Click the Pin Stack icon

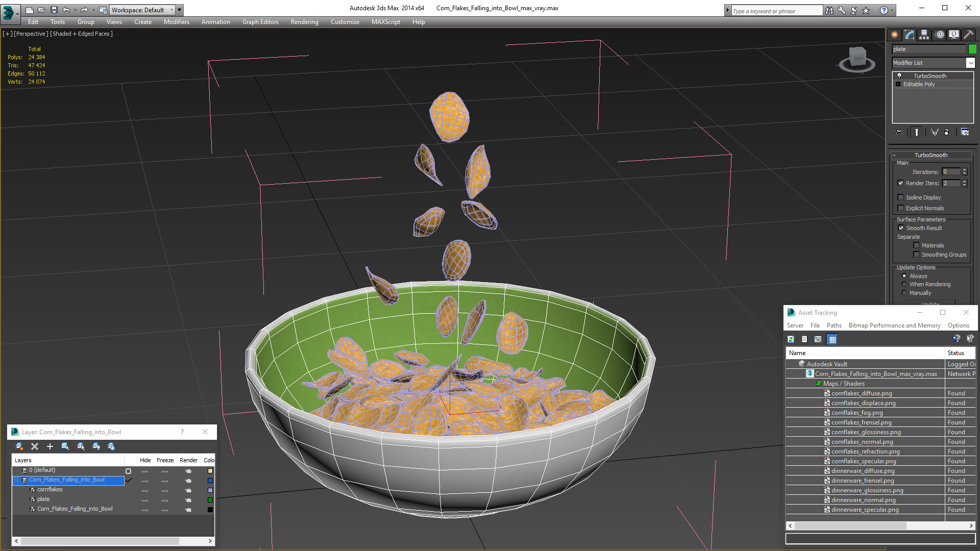tap(899, 132)
